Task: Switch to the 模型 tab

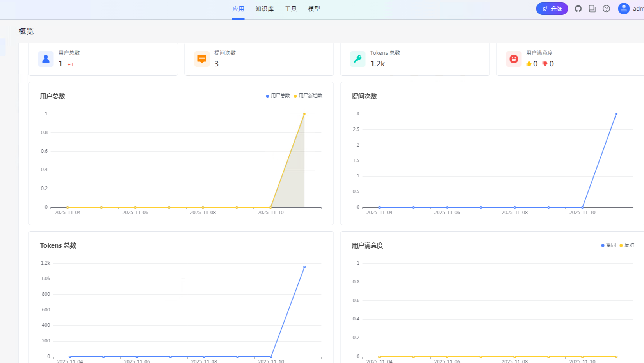Action: point(314,9)
